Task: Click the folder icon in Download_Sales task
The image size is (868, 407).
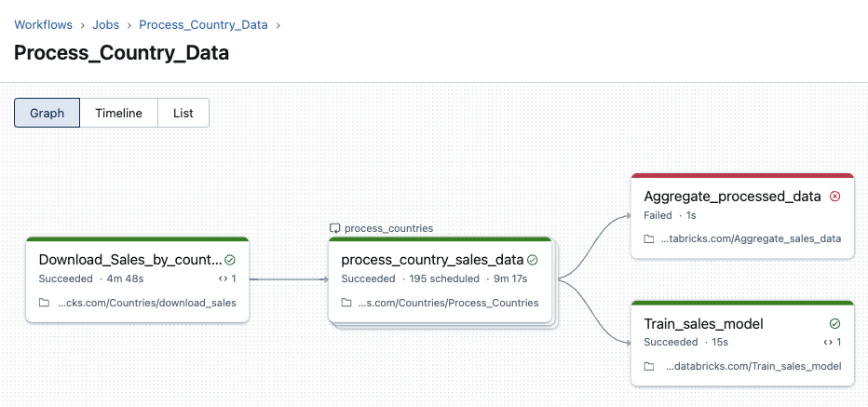Action: click(x=44, y=303)
